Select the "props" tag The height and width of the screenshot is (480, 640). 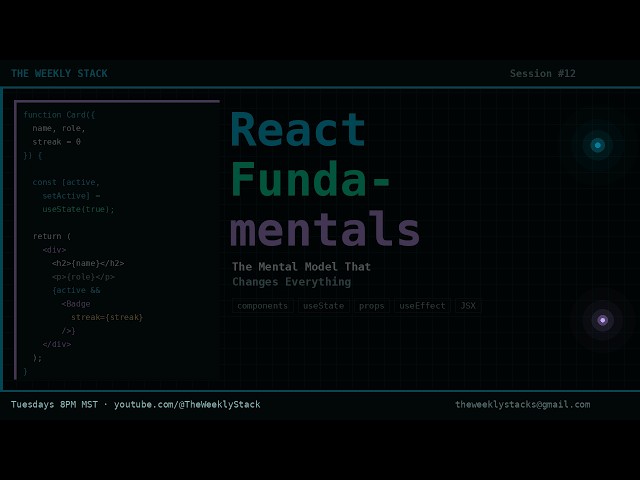pyautogui.click(x=371, y=306)
